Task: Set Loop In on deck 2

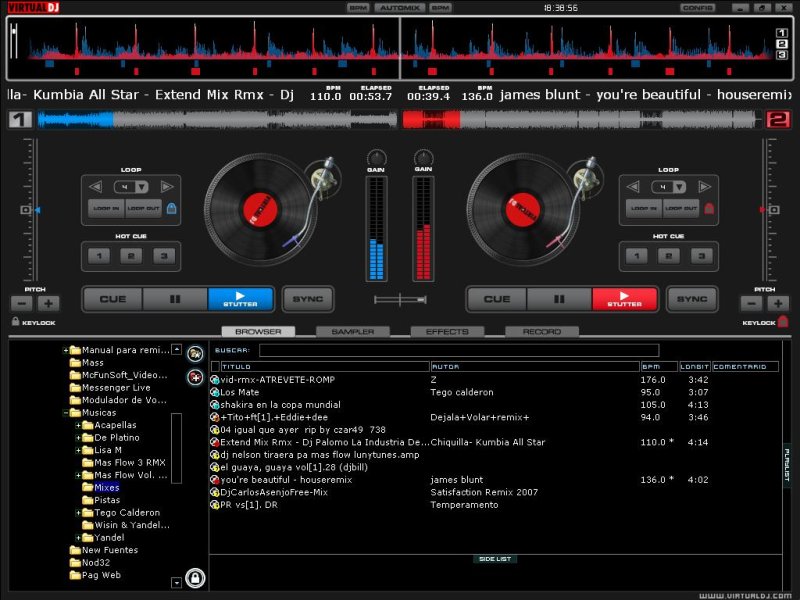Action: 644,208
